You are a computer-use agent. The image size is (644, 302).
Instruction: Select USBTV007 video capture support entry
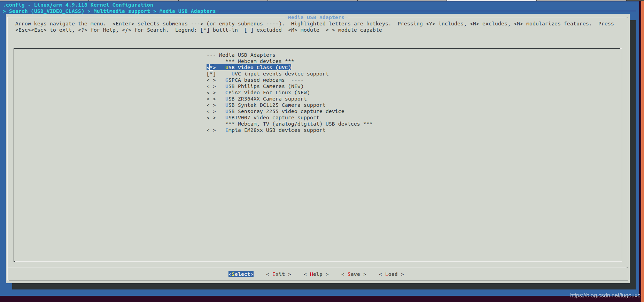click(272, 118)
